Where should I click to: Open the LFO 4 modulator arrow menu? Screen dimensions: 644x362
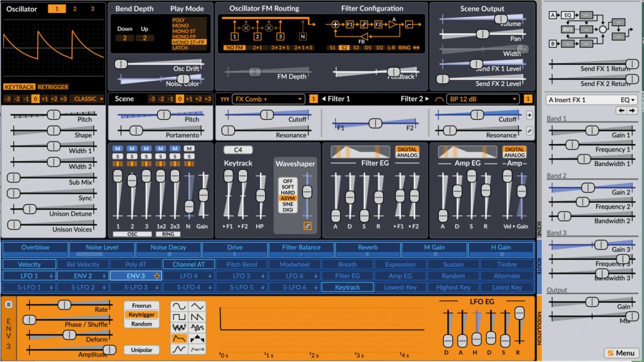[x=210, y=276]
